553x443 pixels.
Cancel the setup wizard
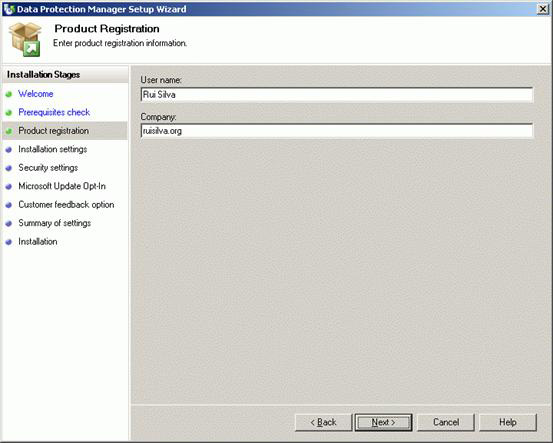point(446,422)
